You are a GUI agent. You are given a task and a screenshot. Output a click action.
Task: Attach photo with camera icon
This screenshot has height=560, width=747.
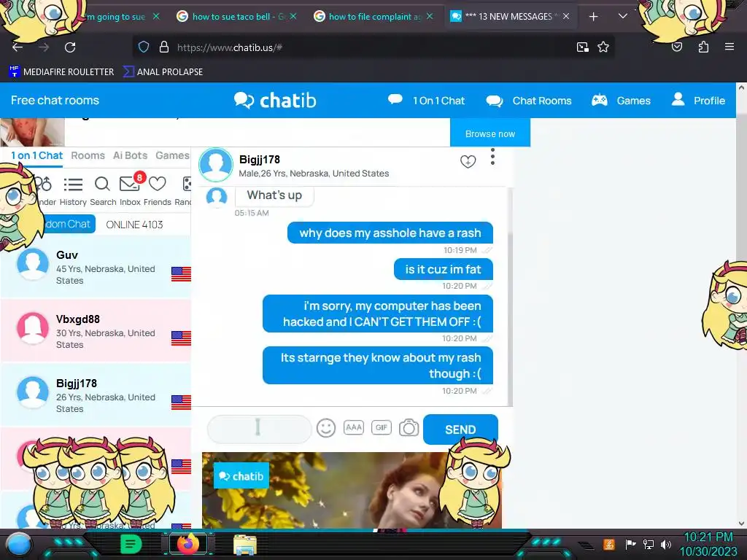(409, 427)
